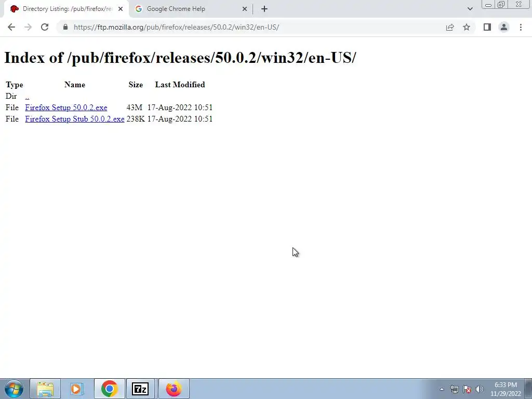The image size is (532, 399).
Task: Select the Directory Listing tab
Action: pos(66,9)
